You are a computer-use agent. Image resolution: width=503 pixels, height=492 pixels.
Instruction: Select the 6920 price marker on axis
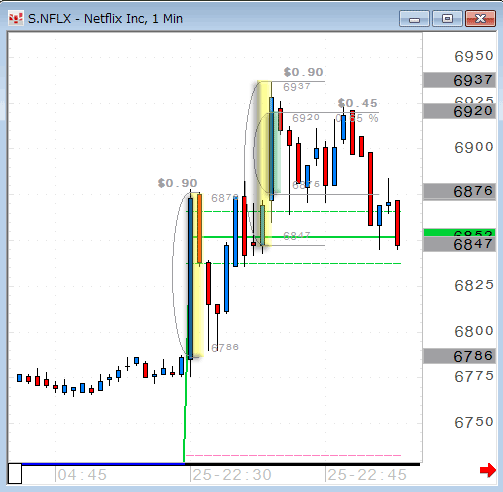(x=459, y=111)
